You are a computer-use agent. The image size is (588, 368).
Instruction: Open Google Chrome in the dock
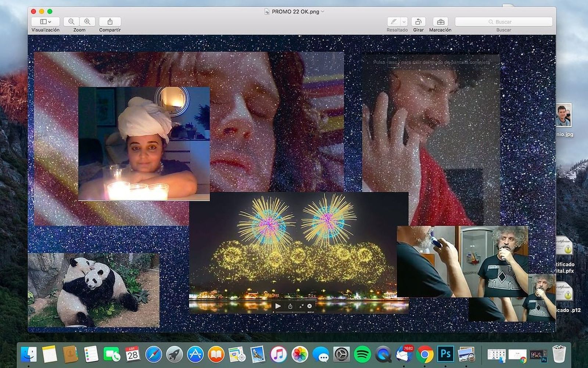424,354
